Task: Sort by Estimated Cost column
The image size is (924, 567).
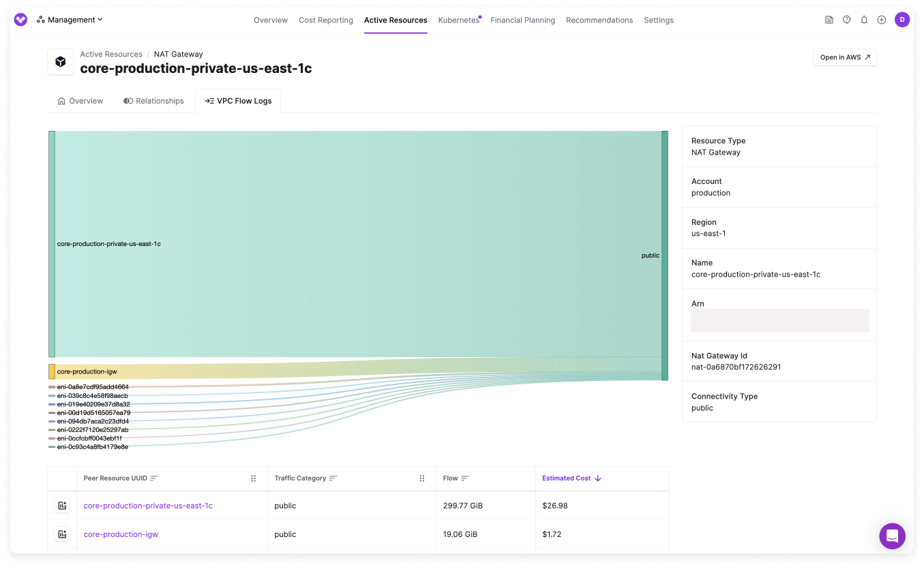Action: click(x=571, y=478)
